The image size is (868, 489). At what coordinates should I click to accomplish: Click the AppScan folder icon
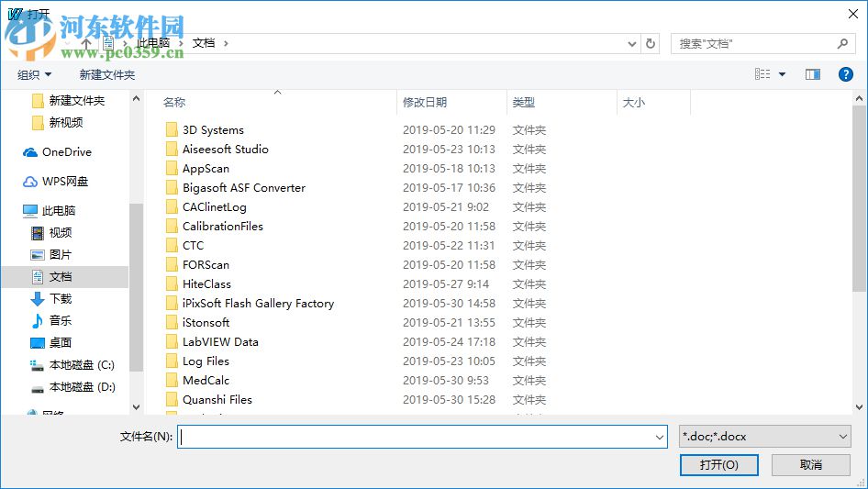pos(172,169)
